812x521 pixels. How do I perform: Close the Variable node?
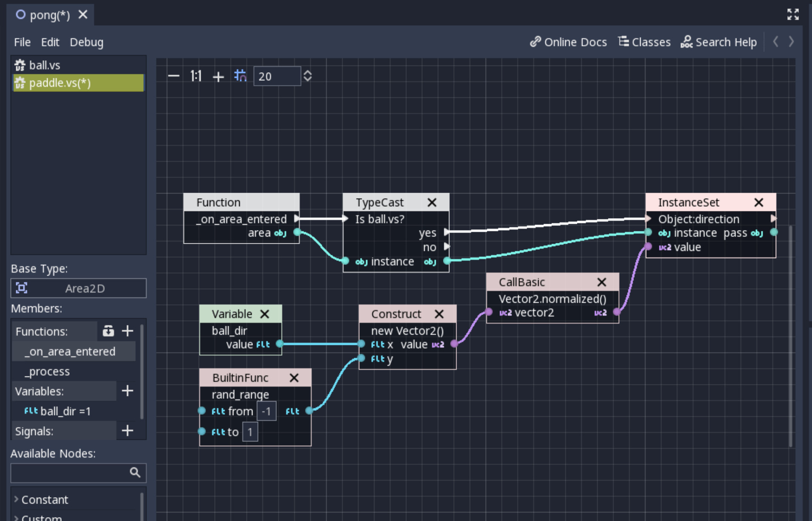[x=264, y=314]
